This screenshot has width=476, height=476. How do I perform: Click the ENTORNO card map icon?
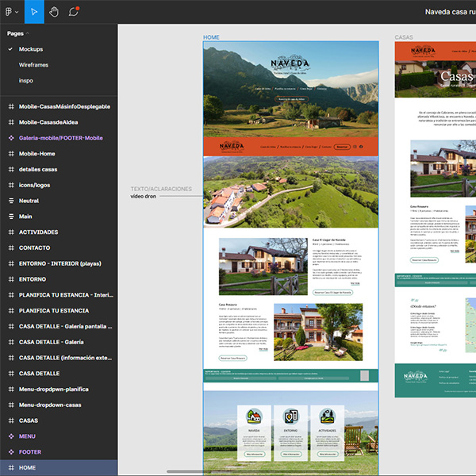pos(290,416)
